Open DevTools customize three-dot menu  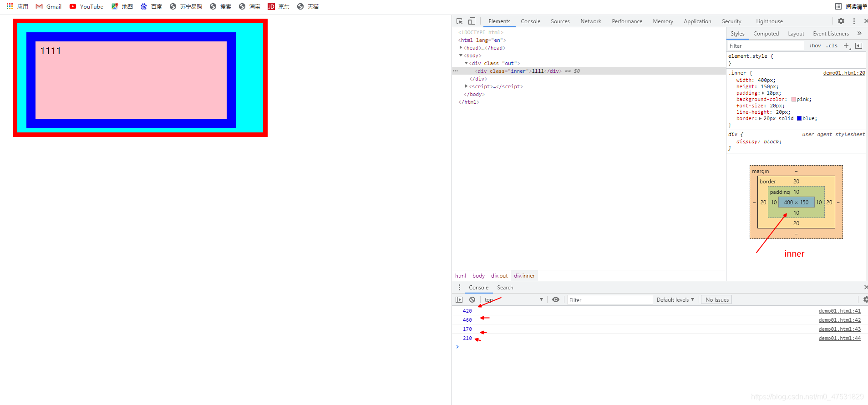coord(854,21)
